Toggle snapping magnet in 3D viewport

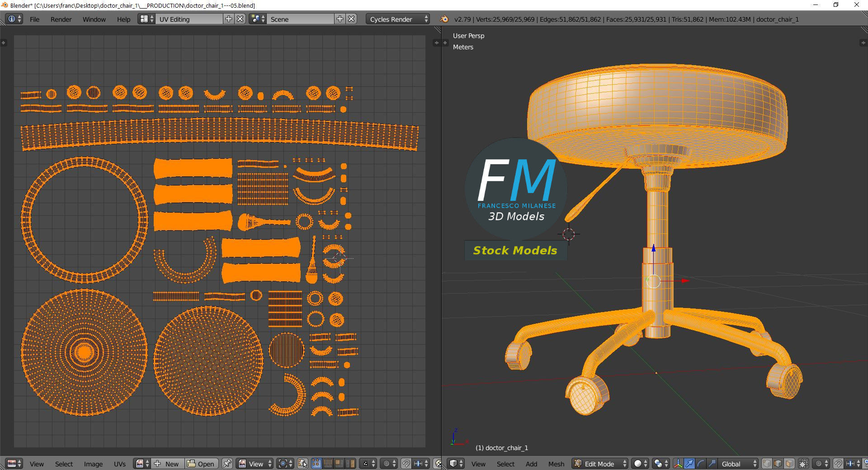[838, 464]
